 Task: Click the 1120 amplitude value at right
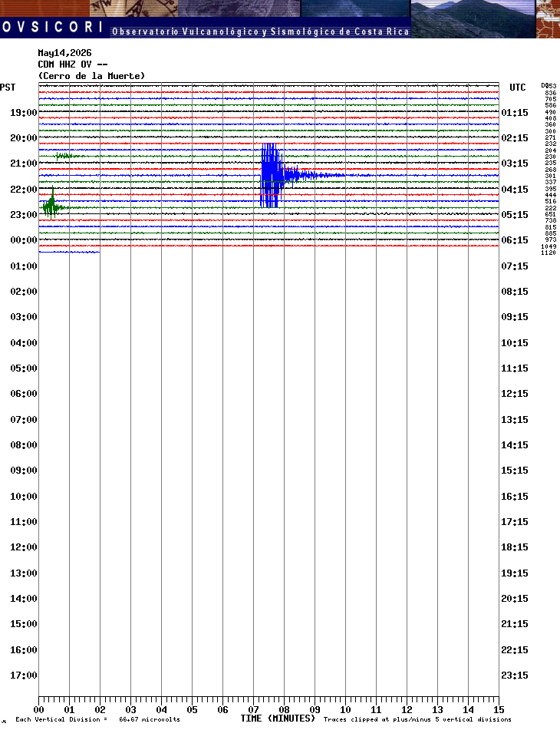coord(548,253)
